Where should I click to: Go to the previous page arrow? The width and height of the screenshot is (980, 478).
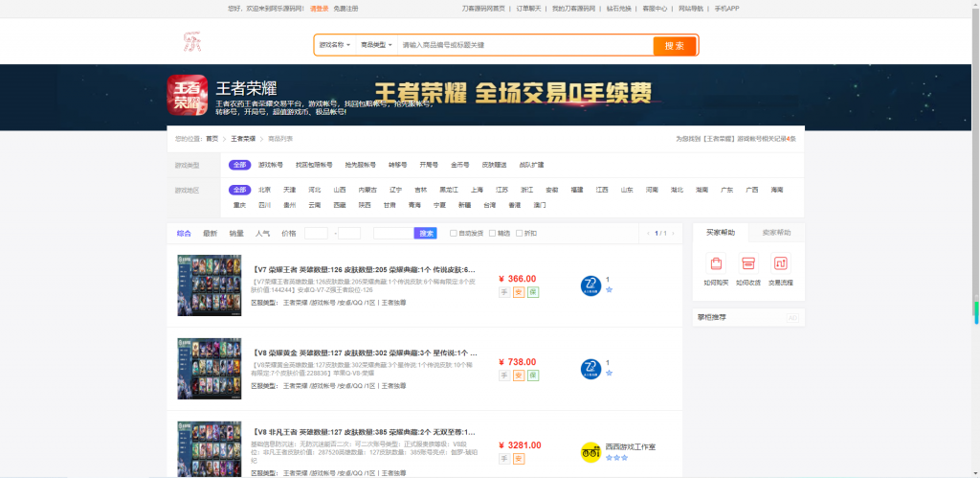point(648,234)
